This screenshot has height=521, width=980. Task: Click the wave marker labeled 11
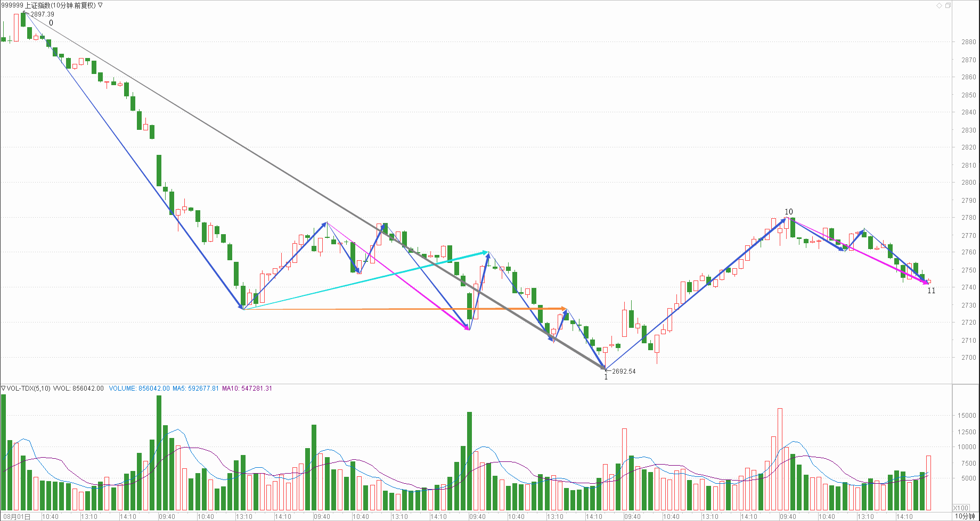(931, 291)
